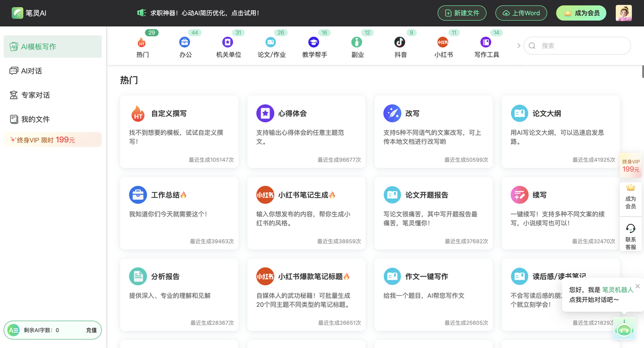Click the 上传Word button
This screenshot has height=348, width=644.
pos(521,13)
